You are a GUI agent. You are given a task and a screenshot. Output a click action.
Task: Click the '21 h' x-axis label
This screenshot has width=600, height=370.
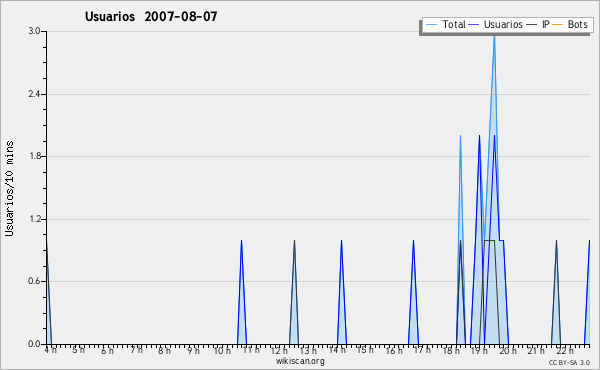[536, 350]
